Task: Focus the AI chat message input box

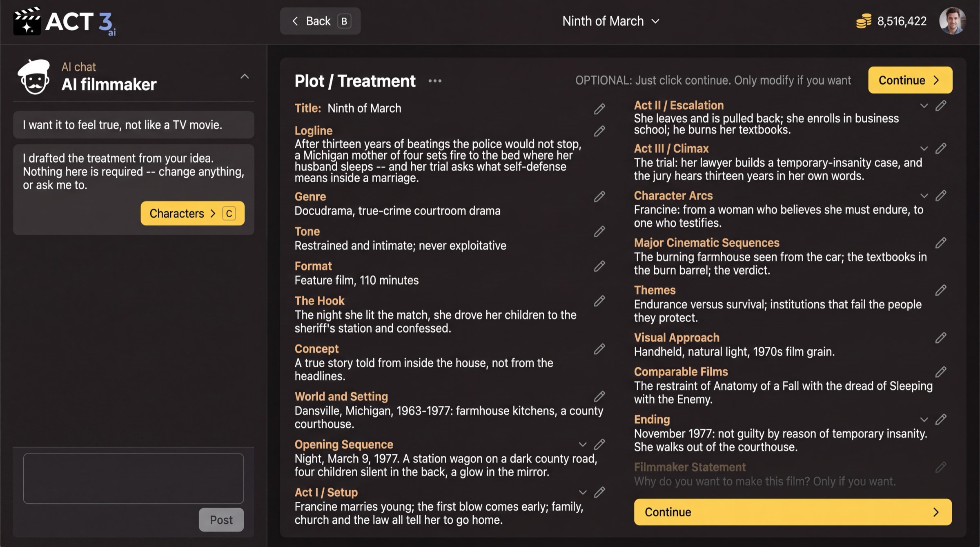Action: click(x=134, y=478)
